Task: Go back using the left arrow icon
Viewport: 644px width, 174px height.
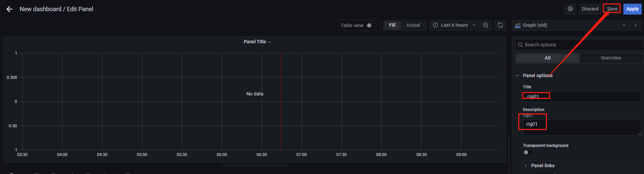Action: [9, 9]
